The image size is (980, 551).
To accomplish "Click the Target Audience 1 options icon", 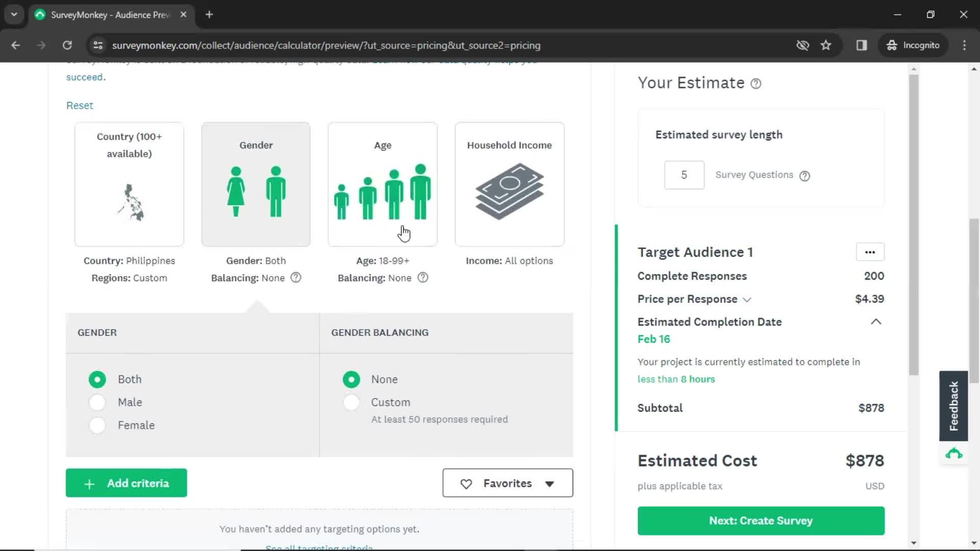I will tap(870, 252).
